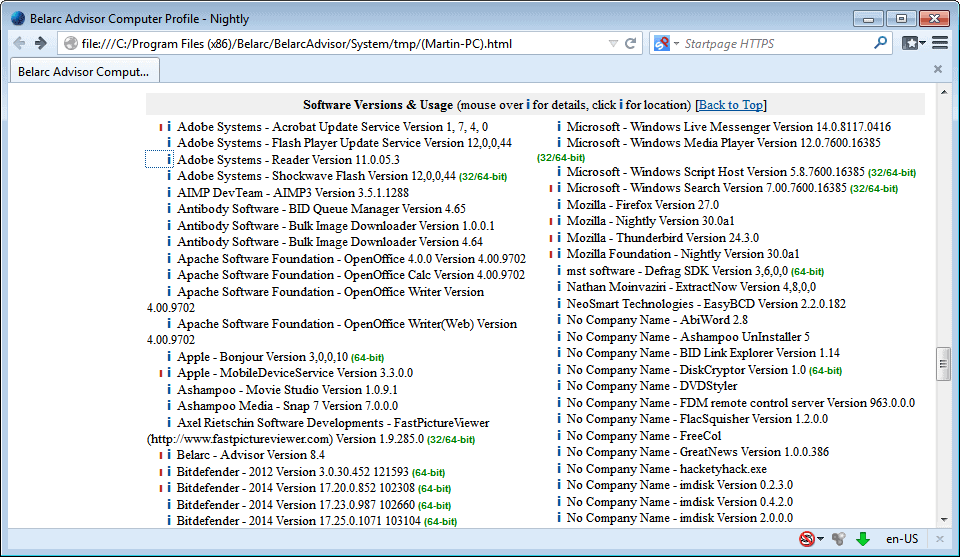
Task: Click text imdisk Version 0.4.2.0
Action: point(736,501)
